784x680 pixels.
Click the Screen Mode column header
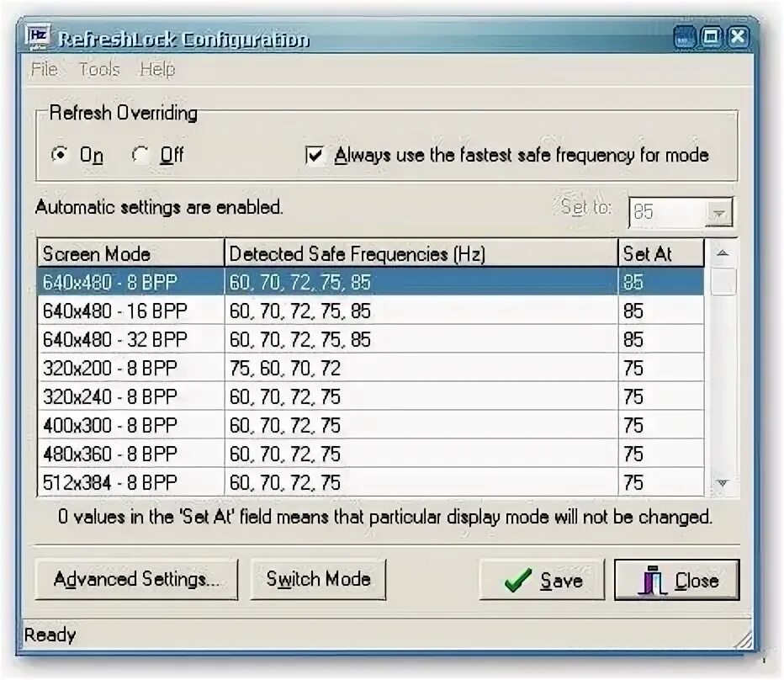[130, 253]
